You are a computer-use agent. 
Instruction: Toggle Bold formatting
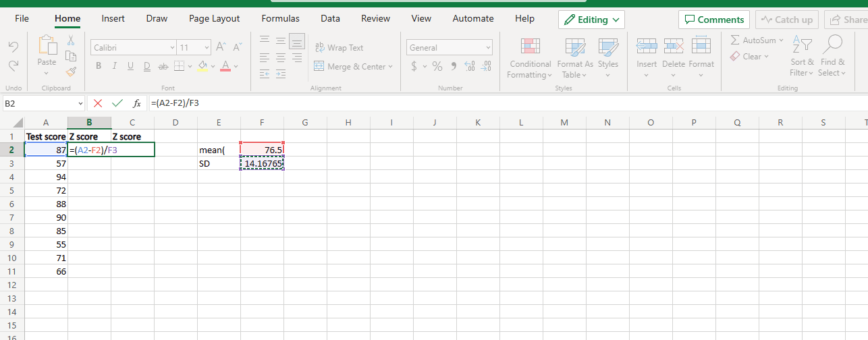tap(99, 66)
